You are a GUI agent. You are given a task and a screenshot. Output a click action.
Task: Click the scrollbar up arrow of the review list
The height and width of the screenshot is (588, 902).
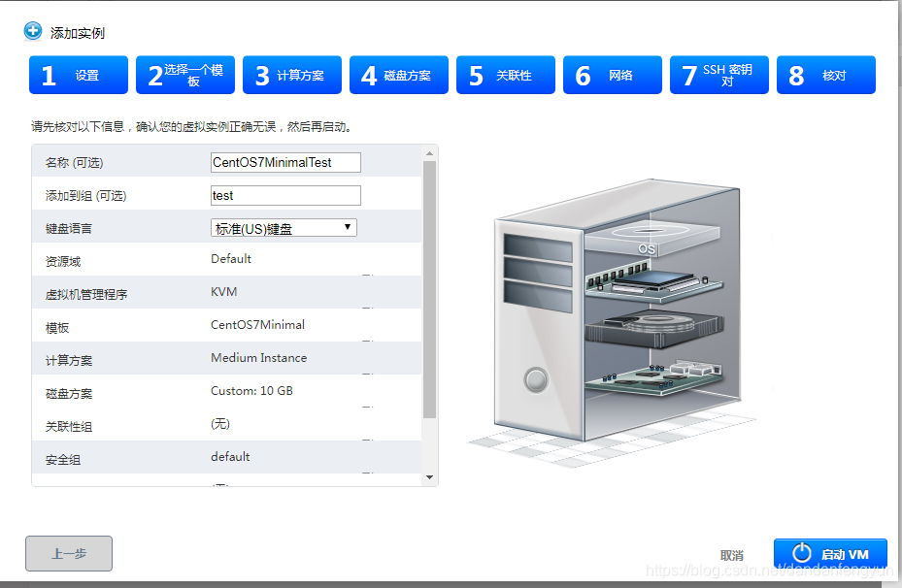[x=428, y=152]
